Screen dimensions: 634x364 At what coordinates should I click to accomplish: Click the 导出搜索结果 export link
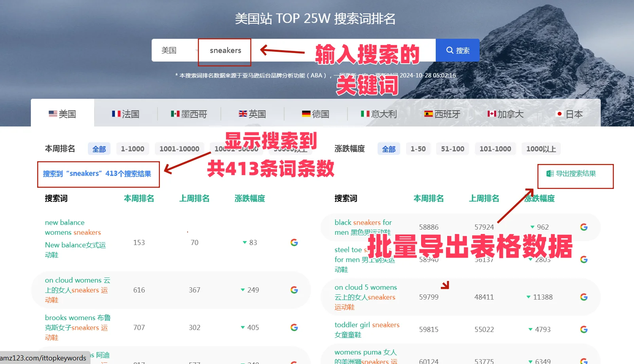pos(574,174)
